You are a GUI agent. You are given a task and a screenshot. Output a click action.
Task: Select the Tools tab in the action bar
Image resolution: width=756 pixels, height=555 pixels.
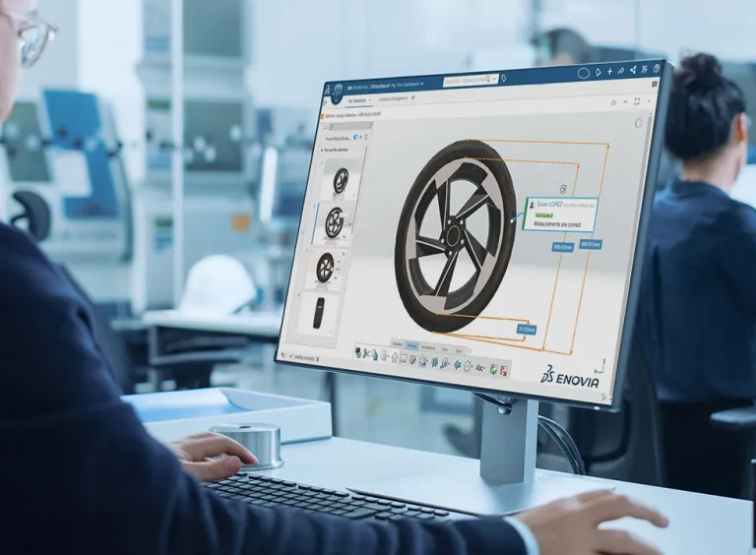(459, 350)
